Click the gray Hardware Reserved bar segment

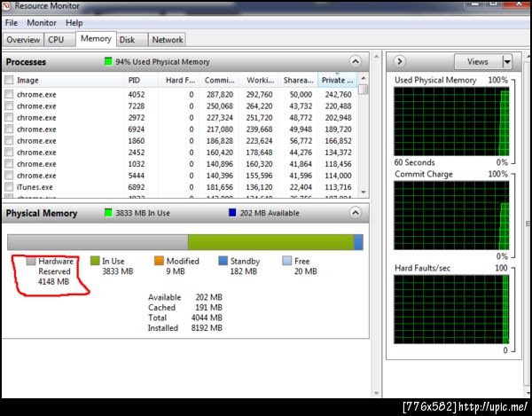coord(98,242)
